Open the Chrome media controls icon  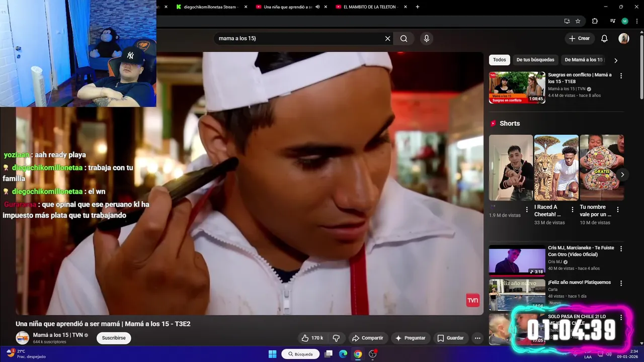tap(612, 21)
